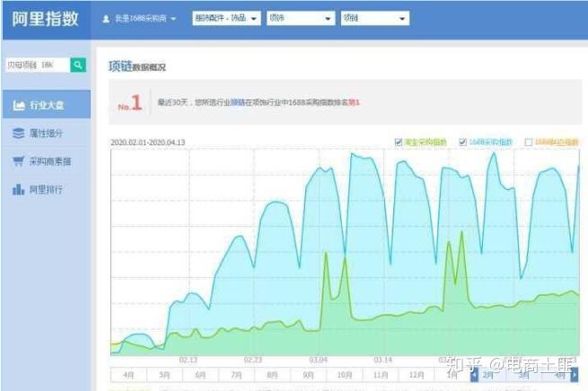The image size is (588, 391).
Task: Click the 采购商素描 shopping cart icon
Action: tap(18, 161)
